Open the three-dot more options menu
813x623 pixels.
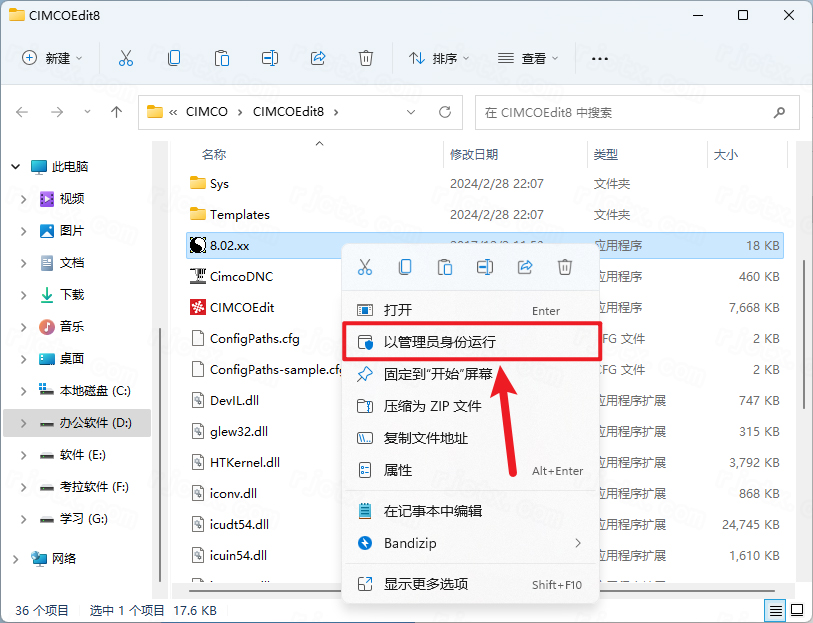[599, 59]
